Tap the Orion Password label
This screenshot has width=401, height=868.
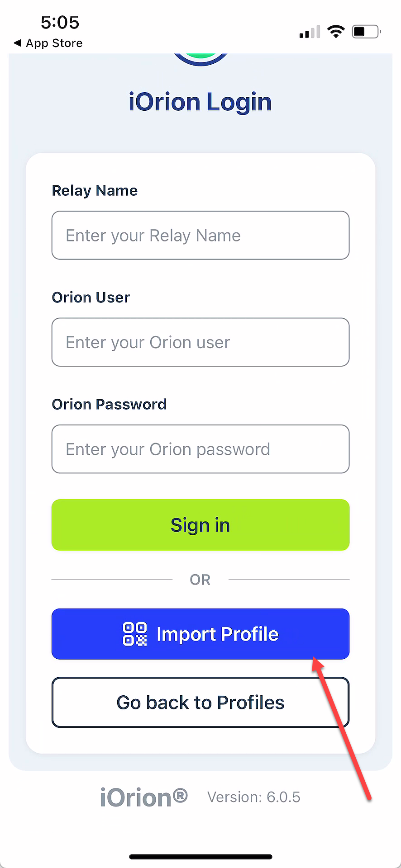[x=109, y=404]
